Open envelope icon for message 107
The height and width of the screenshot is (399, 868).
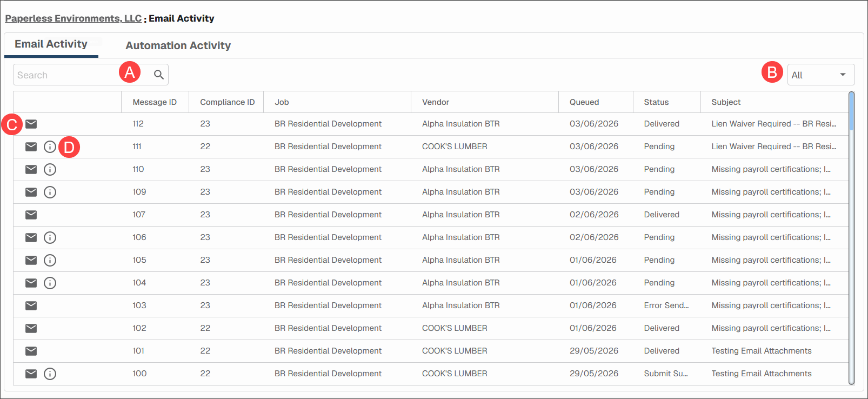click(x=31, y=215)
